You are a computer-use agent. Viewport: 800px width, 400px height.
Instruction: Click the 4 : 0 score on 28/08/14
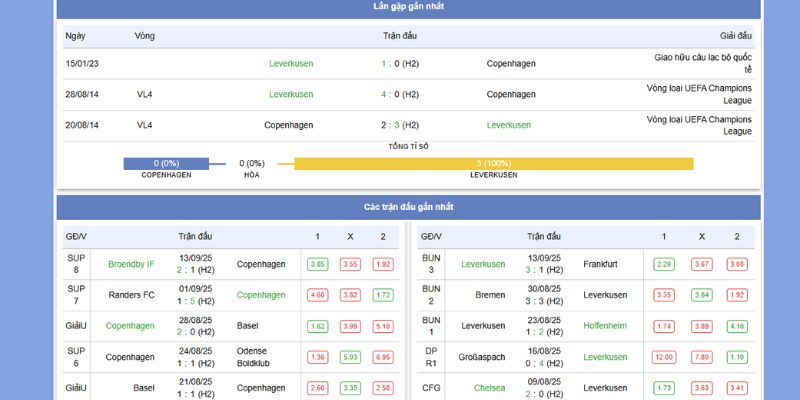click(399, 94)
